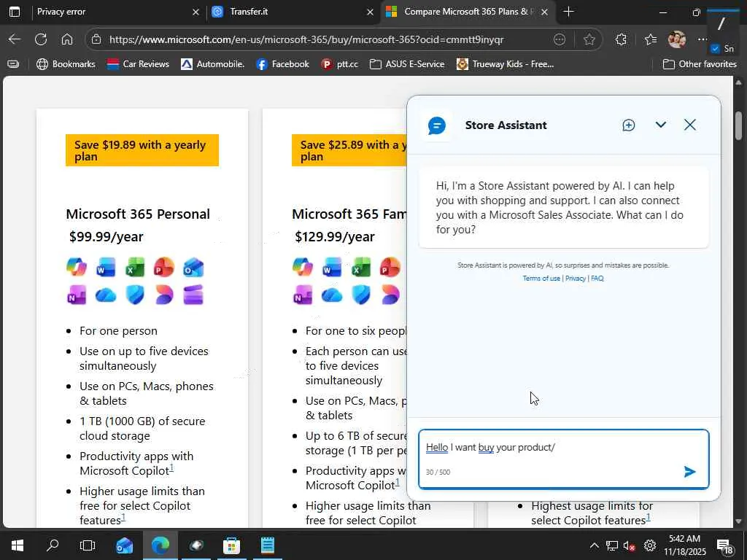Close the Privacy error tab
This screenshot has height=560, width=747.
click(196, 12)
